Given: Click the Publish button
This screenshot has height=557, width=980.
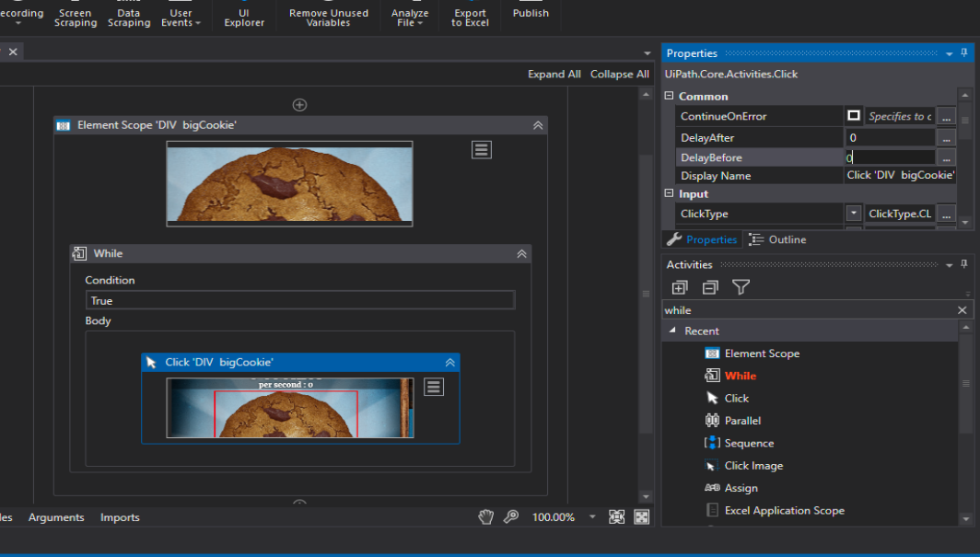Looking at the screenshot, I should pos(531,13).
